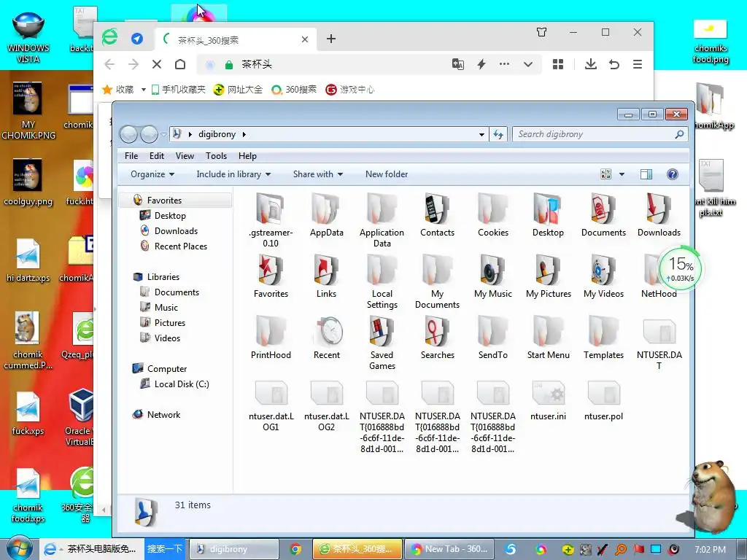Screen dimensions: 747x560
Task: Click the Search digibrony field
Action: [x=600, y=134]
